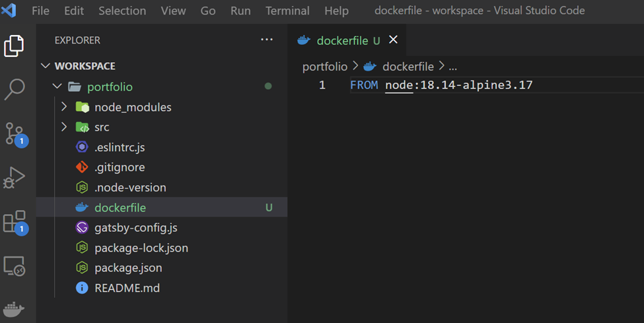This screenshot has height=323, width=644.
Task: Click the .eslintrc.js ESLint icon
Action: pos(82,147)
